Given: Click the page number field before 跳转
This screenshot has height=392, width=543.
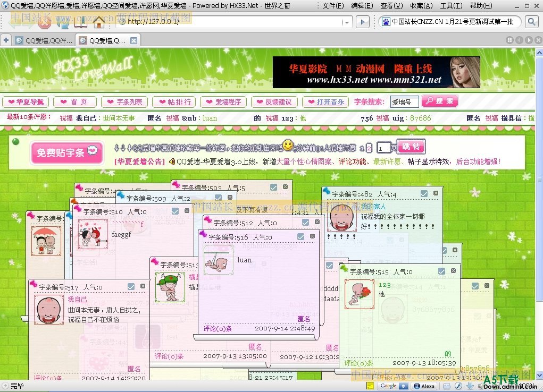Looking at the screenshot, I should pos(383,148).
